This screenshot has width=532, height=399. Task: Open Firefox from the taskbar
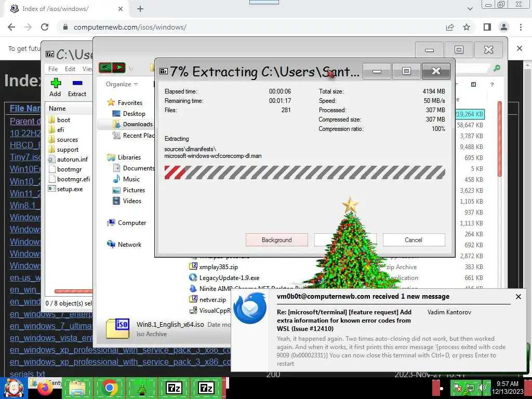tap(45, 388)
